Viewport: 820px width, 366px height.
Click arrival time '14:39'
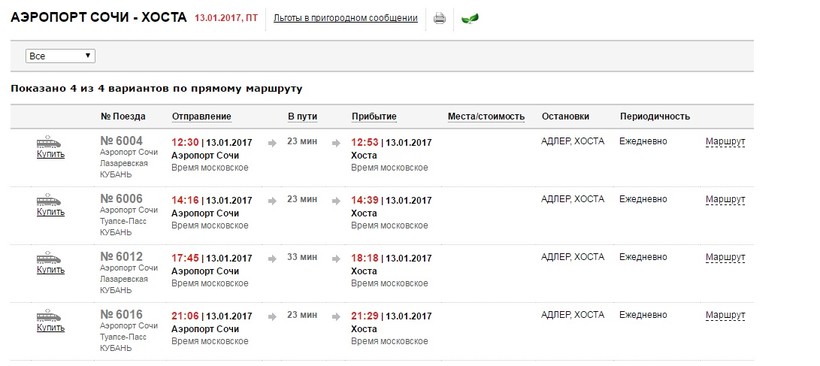pyautogui.click(x=365, y=201)
